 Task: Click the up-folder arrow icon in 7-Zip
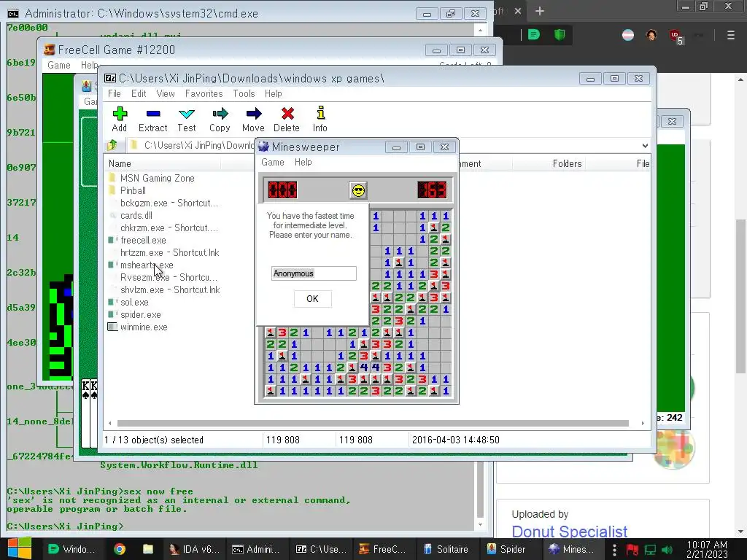pos(112,145)
